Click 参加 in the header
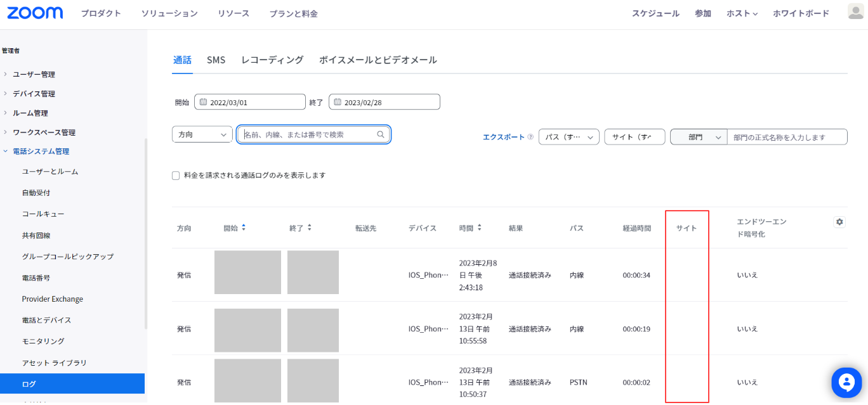The width and height of the screenshot is (868, 405). [x=703, y=13]
